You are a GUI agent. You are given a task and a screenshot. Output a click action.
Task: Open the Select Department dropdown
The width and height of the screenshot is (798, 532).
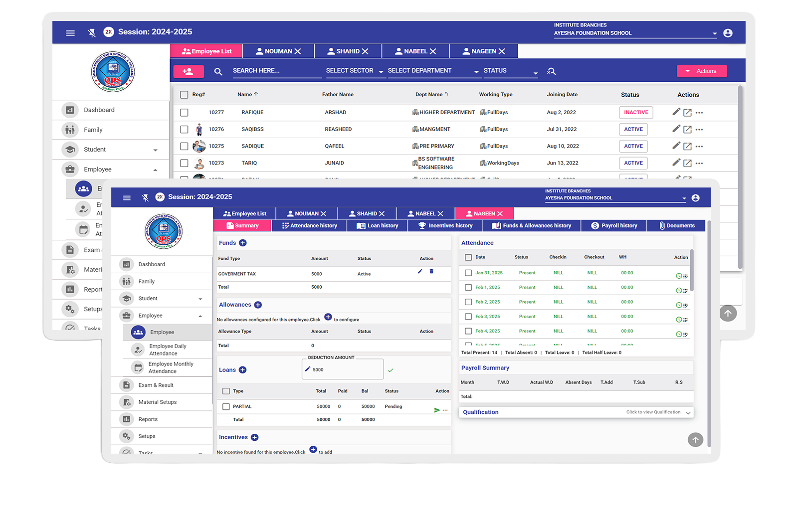pyautogui.click(x=433, y=71)
